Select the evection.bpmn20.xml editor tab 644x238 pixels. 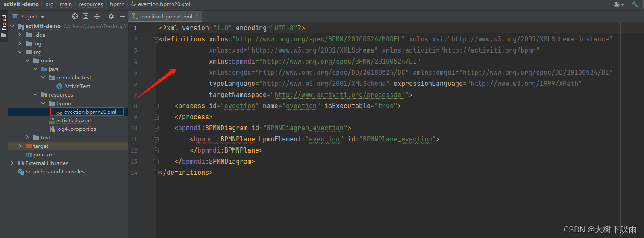click(x=165, y=17)
